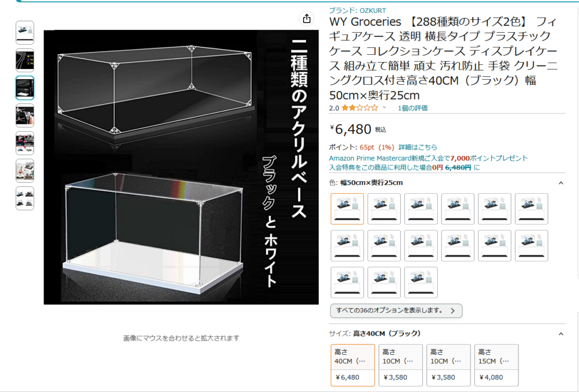Open 詳細はこちら points details link
Viewport: 579px width, 392px height.
[x=418, y=147]
